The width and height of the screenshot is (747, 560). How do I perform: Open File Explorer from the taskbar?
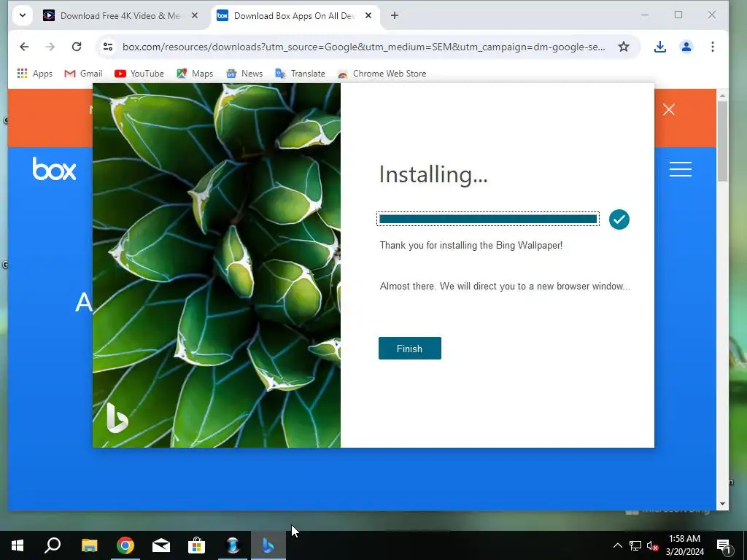coord(89,545)
